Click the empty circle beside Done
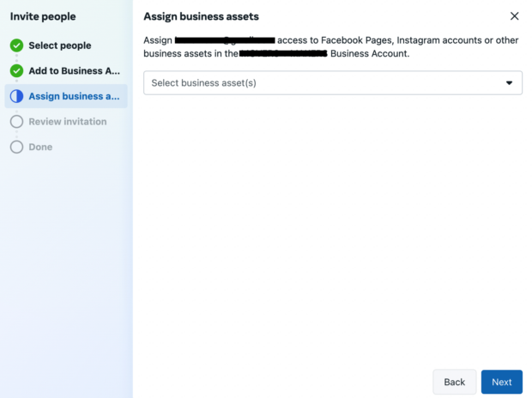 point(16,147)
